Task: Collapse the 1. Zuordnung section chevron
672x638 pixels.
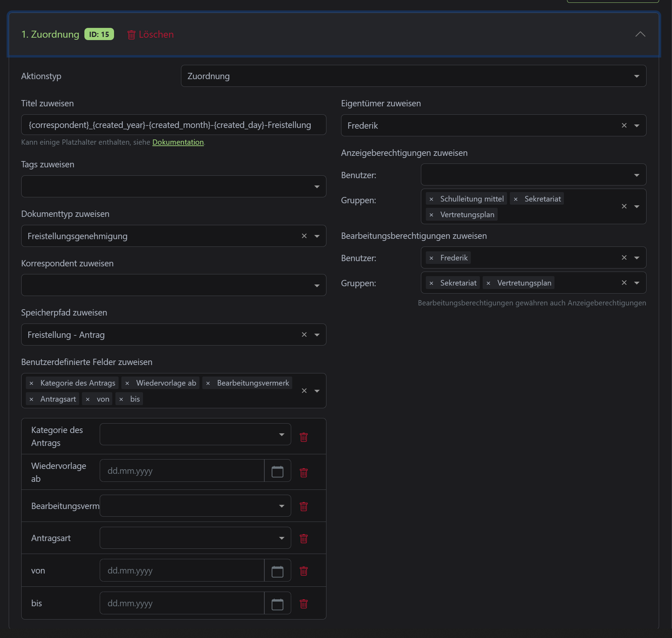Action: 640,34
